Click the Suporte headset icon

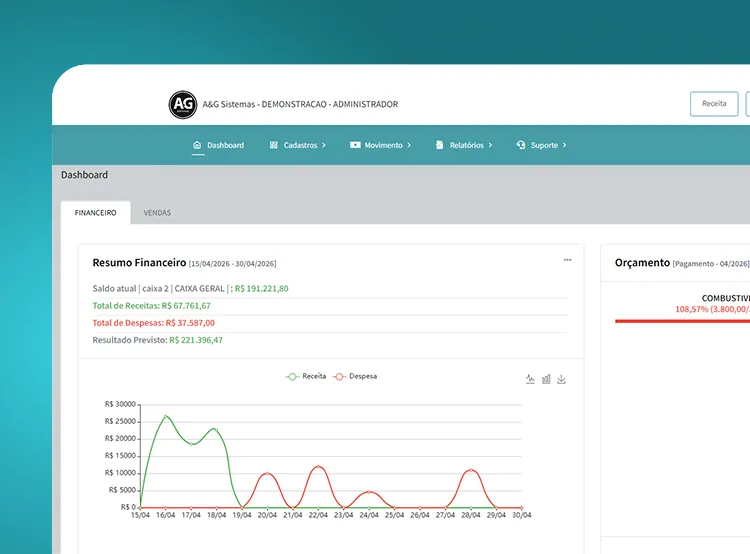(x=521, y=145)
